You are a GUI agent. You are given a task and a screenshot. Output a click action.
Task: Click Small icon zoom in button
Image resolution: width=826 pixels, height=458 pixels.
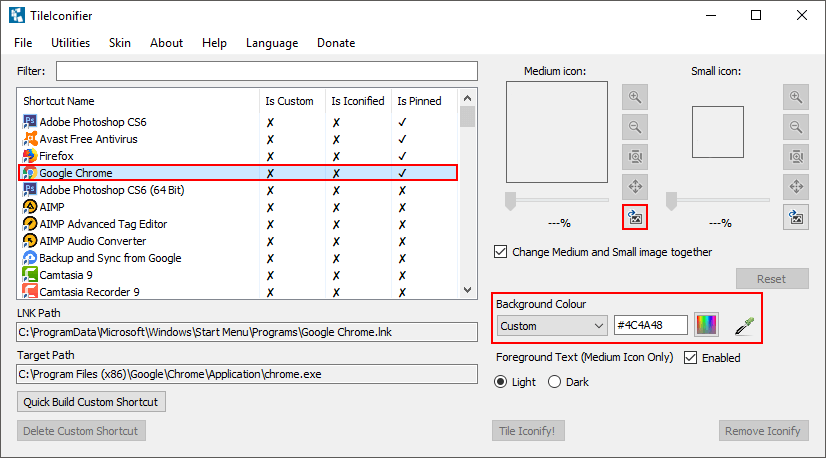click(x=796, y=97)
